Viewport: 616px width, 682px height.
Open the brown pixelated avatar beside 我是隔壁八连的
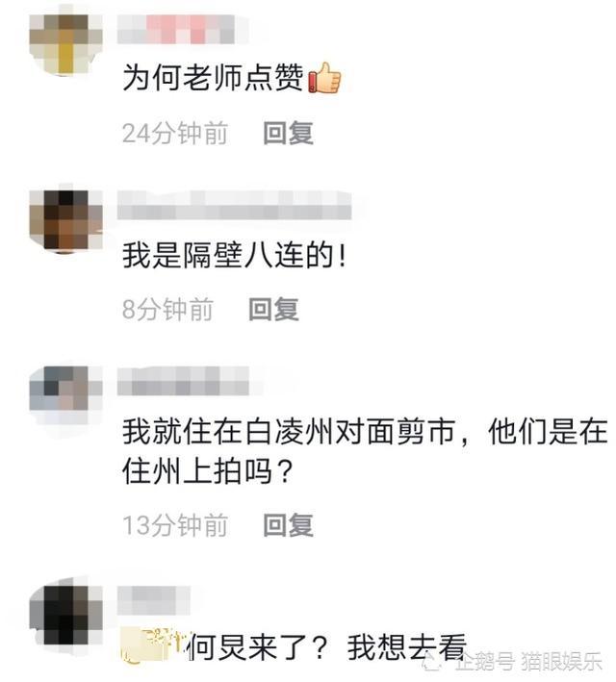pyautogui.click(x=65, y=220)
